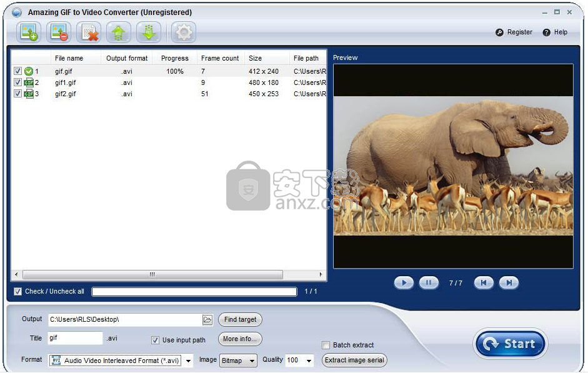Screen dimensions: 588x373
Task: Click the elephant preview image
Action: coord(453,166)
